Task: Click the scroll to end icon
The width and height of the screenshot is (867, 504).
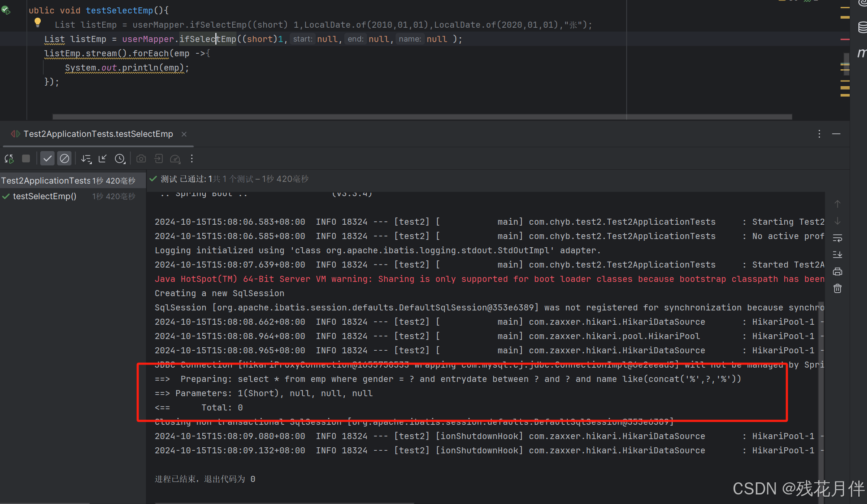Action: point(838,255)
